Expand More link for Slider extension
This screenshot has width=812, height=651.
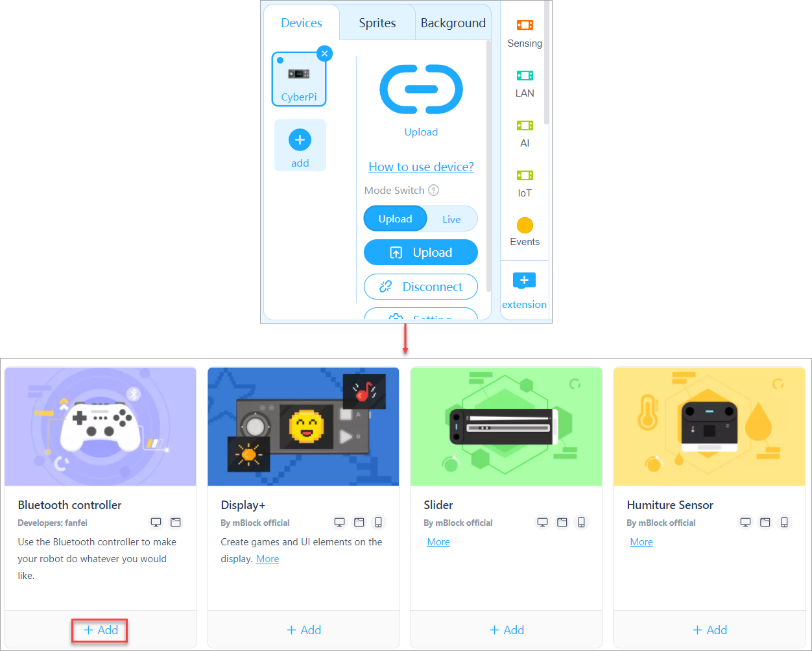coord(438,542)
